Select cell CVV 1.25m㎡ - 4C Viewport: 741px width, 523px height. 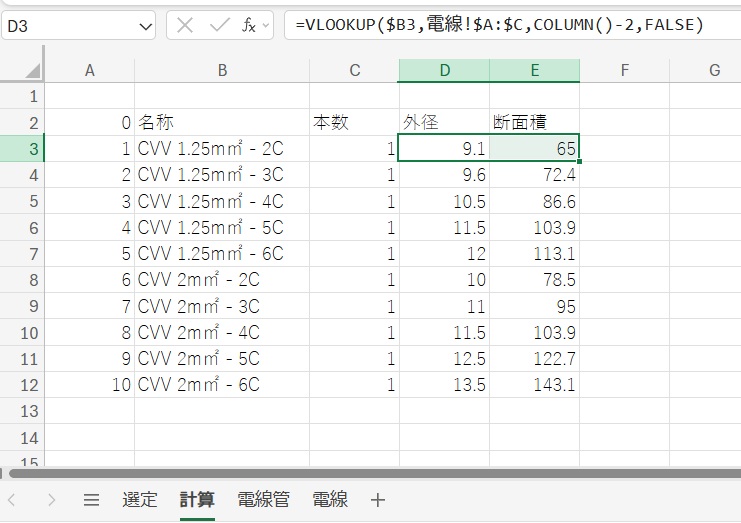tap(222, 201)
